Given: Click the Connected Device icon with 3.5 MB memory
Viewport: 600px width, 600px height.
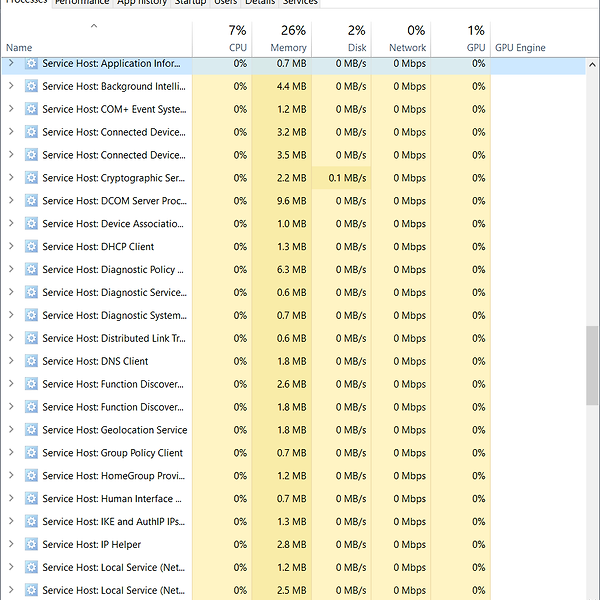Looking at the screenshot, I should point(31,155).
